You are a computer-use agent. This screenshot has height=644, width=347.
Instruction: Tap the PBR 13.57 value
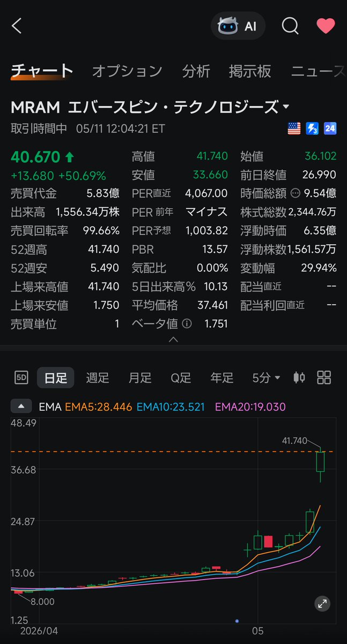(x=216, y=249)
